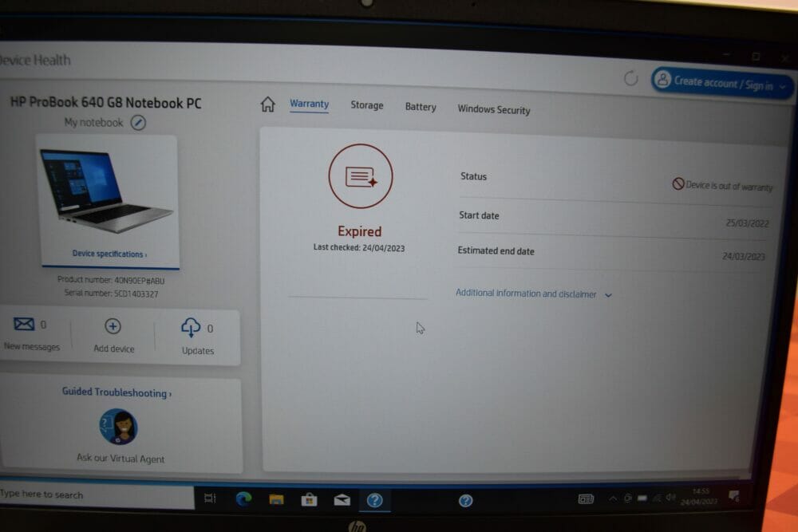Open the Windows Security tab

[494, 109]
